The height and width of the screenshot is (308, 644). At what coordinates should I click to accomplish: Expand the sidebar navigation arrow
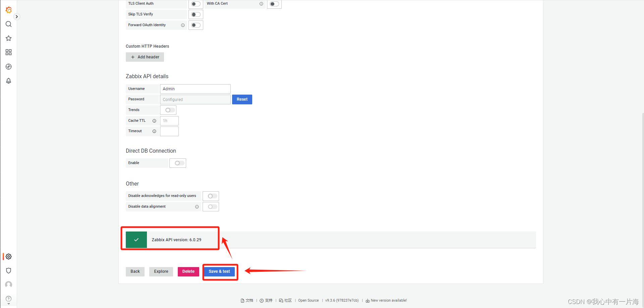point(16,17)
